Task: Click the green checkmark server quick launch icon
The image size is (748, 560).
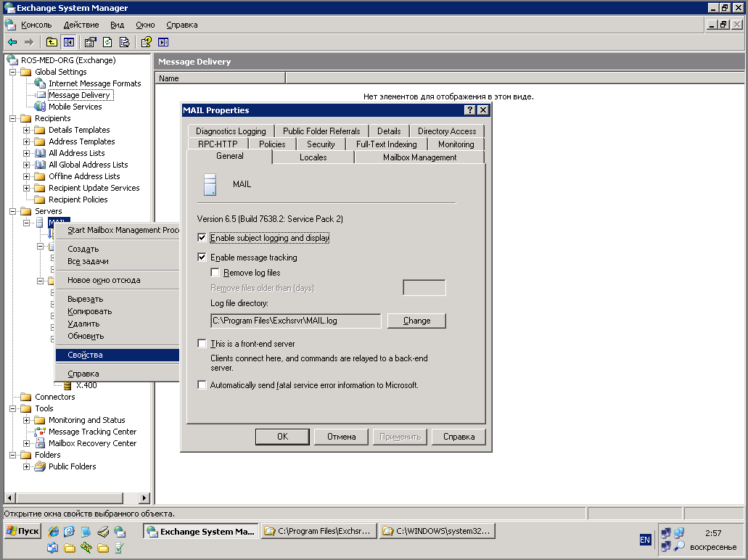Action: click(120, 548)
